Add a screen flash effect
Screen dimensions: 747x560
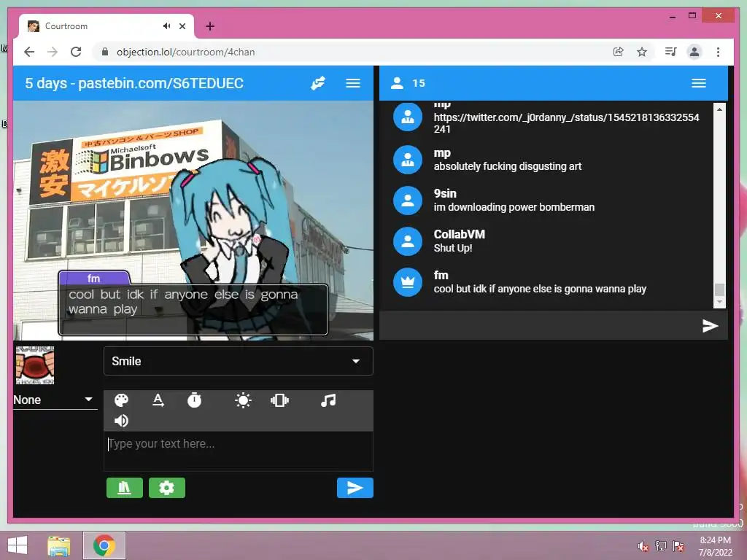pyautogui.click(x=243, y=400)
